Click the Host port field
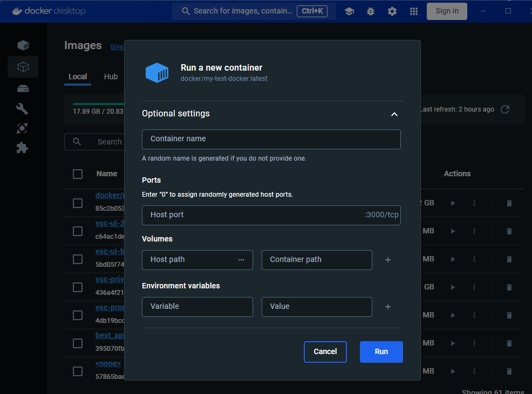This screenshot has height=394, width=532. pyautogui.click(x=271, y=215)
